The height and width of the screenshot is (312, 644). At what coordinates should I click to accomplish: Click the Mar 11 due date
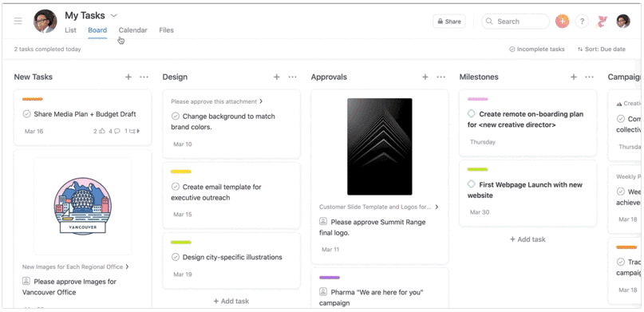click(x=330, y=249)
